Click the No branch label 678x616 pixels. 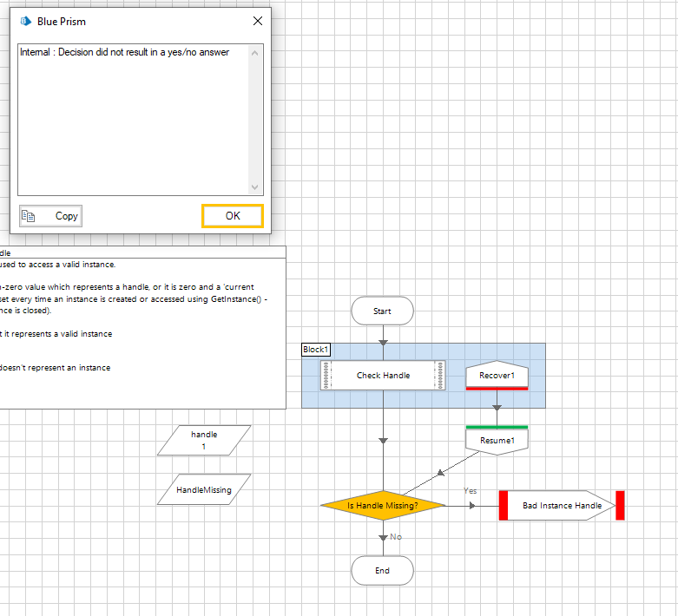[x=396, y=536]
